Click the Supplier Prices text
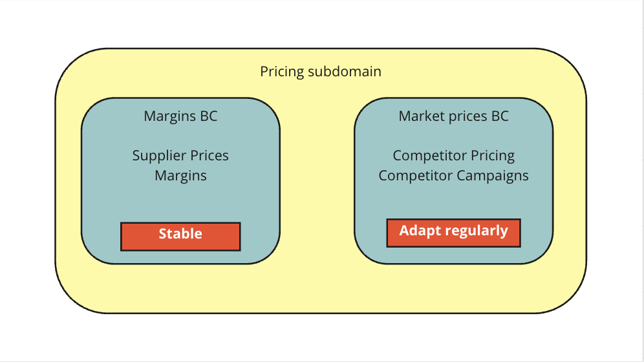 pos(180,156)
